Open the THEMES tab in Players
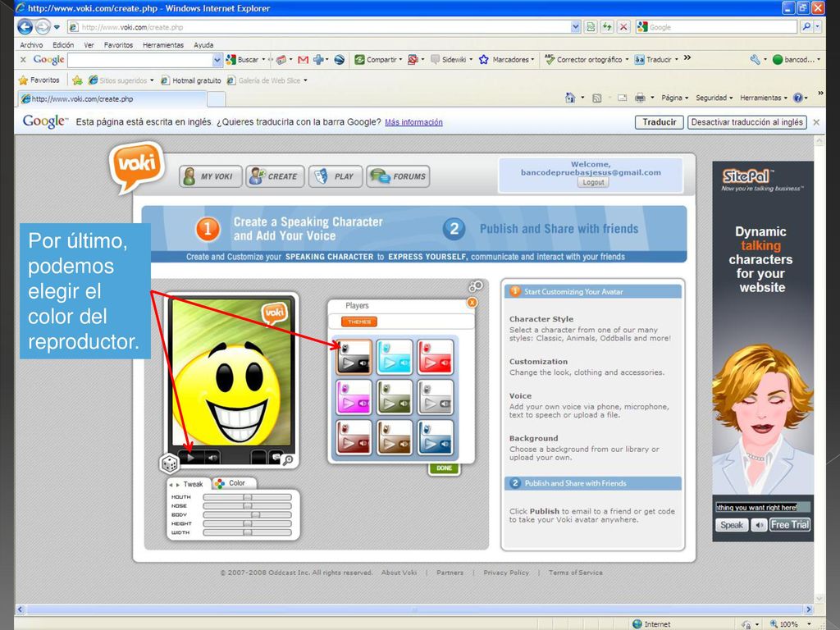Viewport: 840px width, 630px height. 359,322
